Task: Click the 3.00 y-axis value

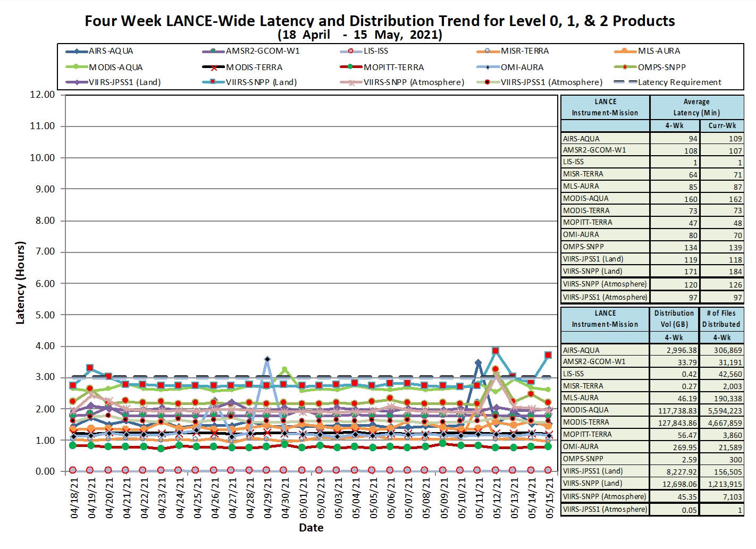Action: 45,377
